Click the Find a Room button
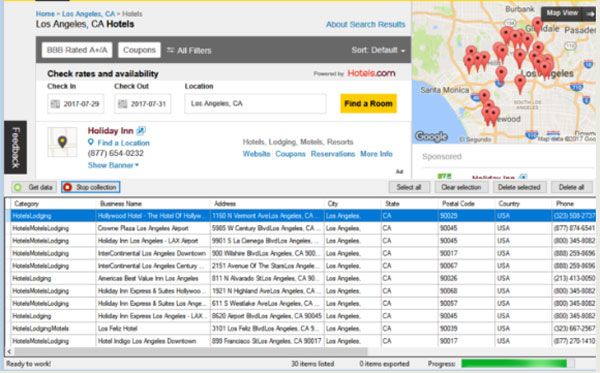This screenshot has height=373, width=600. pyautogui.click(x=368, y=104)
